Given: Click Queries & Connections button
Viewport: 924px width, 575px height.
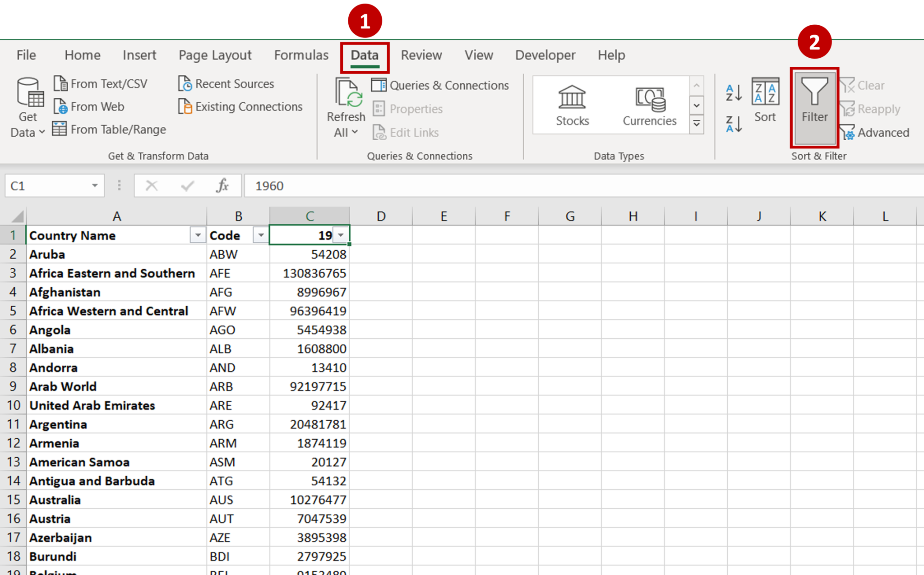Looking at the screenshot, I should click(x=440, y=85).
